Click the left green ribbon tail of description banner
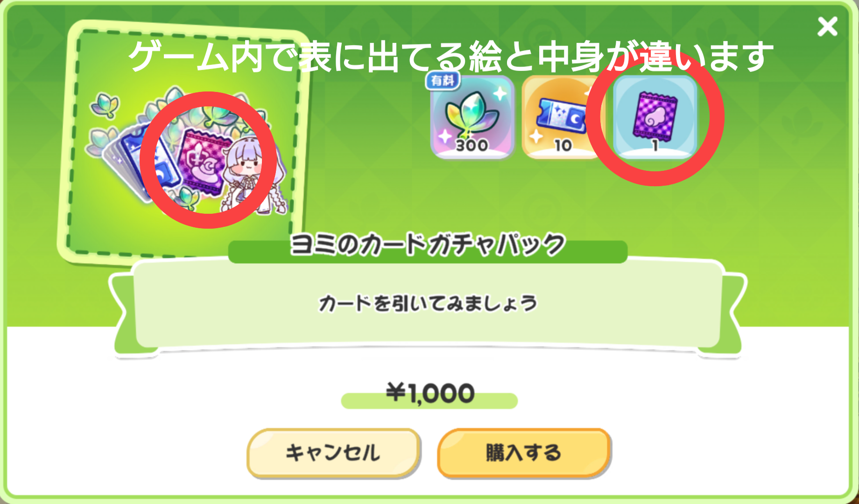 (125, 317)
